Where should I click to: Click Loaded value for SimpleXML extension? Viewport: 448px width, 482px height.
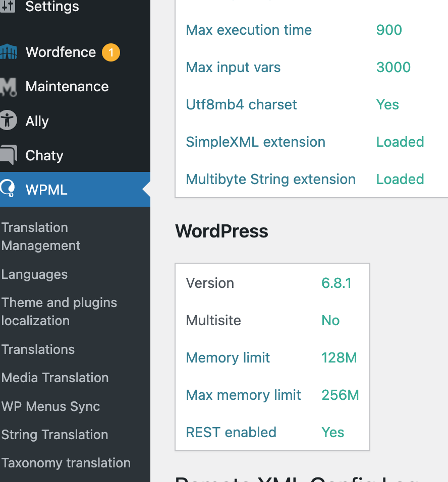tap(400, 142)
